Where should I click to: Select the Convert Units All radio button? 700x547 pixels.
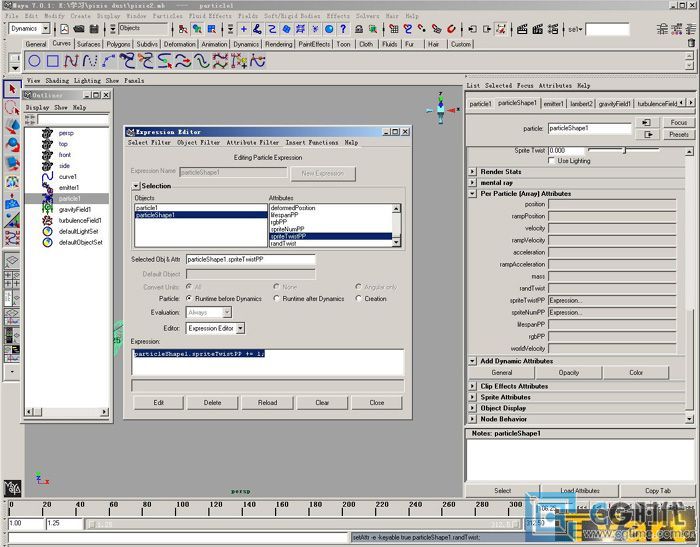(189, 286)
